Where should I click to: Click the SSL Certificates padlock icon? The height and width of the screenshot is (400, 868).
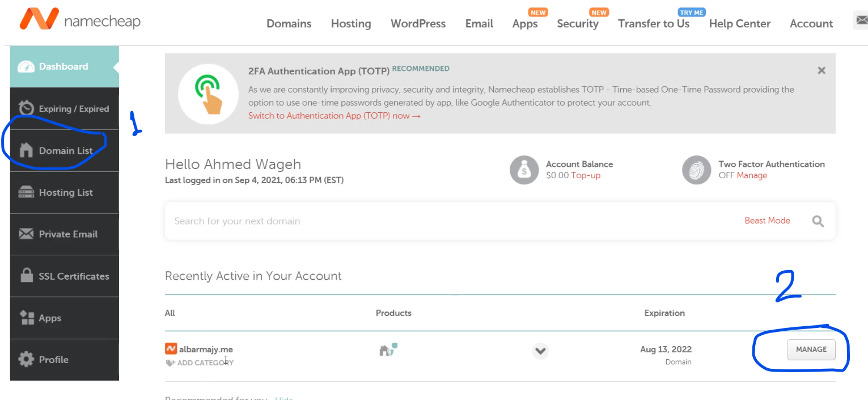coord(26,276)
